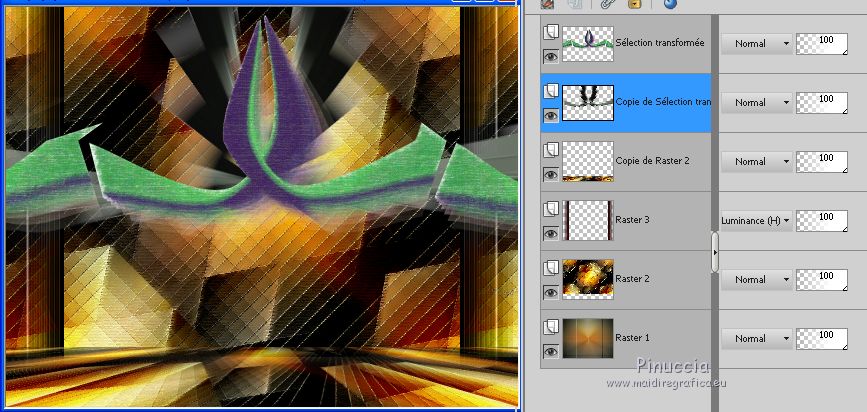Click the layer type icon of Copie de Raster 2
This screenshot has width=867, height=412.
[551, 150]
